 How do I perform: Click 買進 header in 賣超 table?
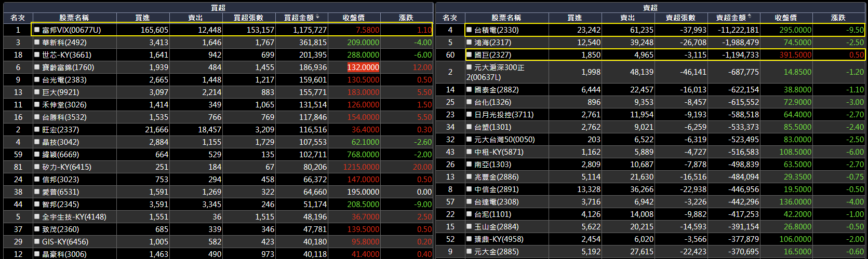click(575, 18)
